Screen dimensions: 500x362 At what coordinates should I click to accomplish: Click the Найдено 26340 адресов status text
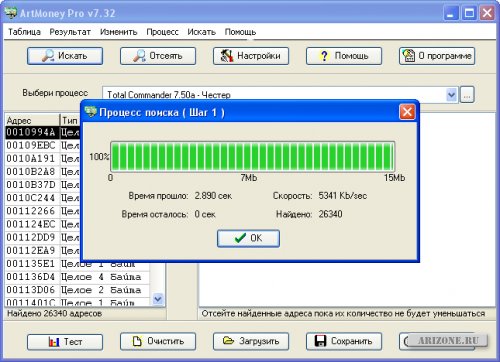(x=55, y=313)
